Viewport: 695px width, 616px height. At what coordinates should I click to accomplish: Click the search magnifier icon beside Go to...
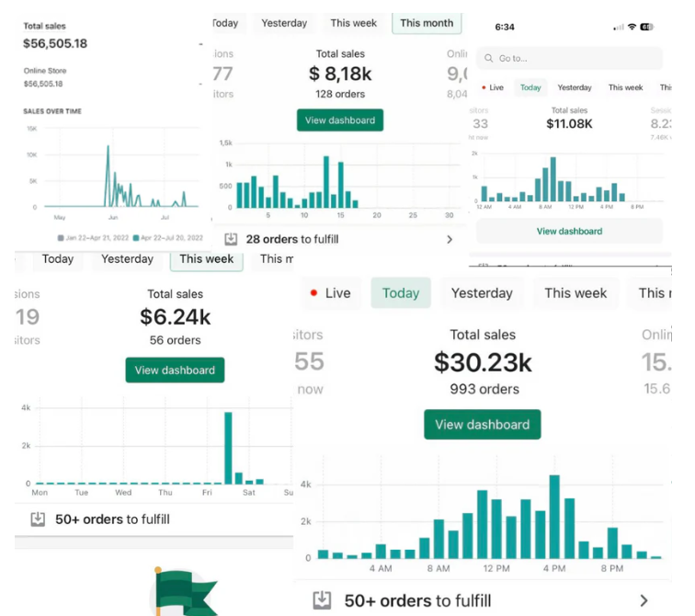[x=488, y=58]
